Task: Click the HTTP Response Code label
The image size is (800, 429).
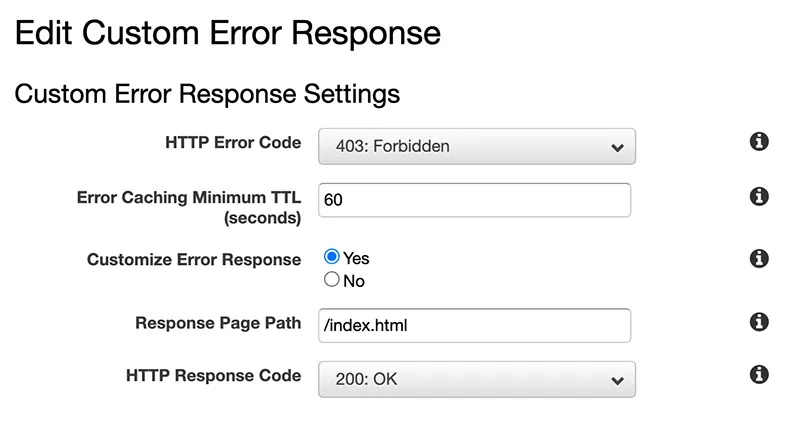Action: point(213,376)
